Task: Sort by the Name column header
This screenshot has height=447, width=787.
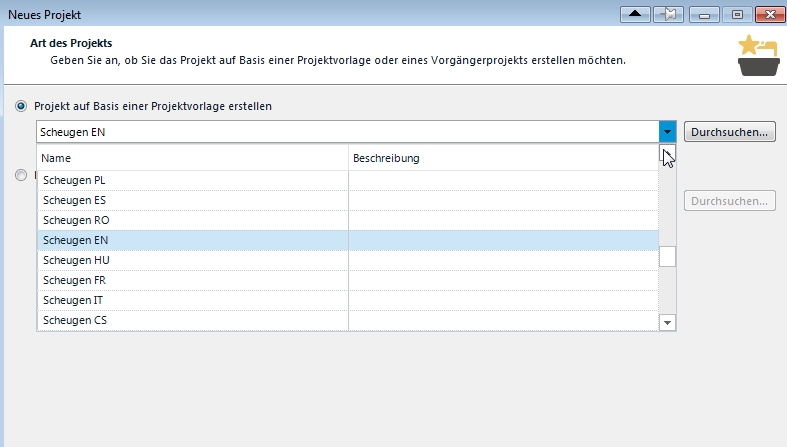Action: click(x=193, y=158)
